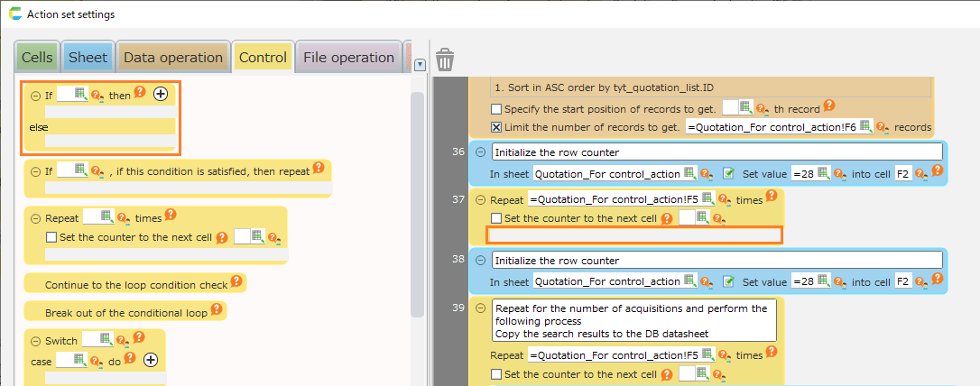Collapse step 36 Initialize the row counter
The width and height of the screenshot is (980, 386).
480,152
